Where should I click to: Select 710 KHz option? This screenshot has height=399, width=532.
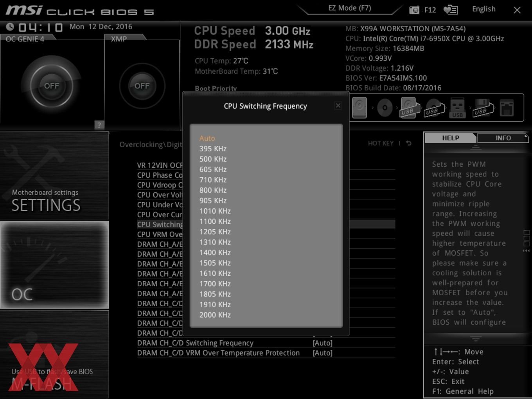pyautogui.click(x=213, y=180)
